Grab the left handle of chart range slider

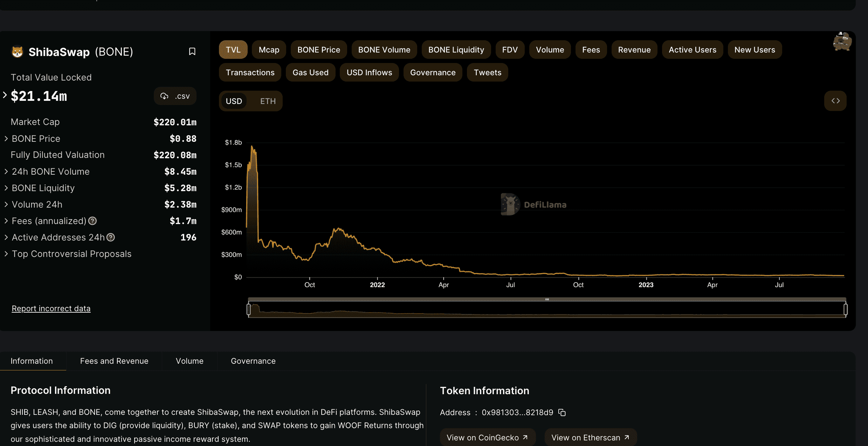249,309
